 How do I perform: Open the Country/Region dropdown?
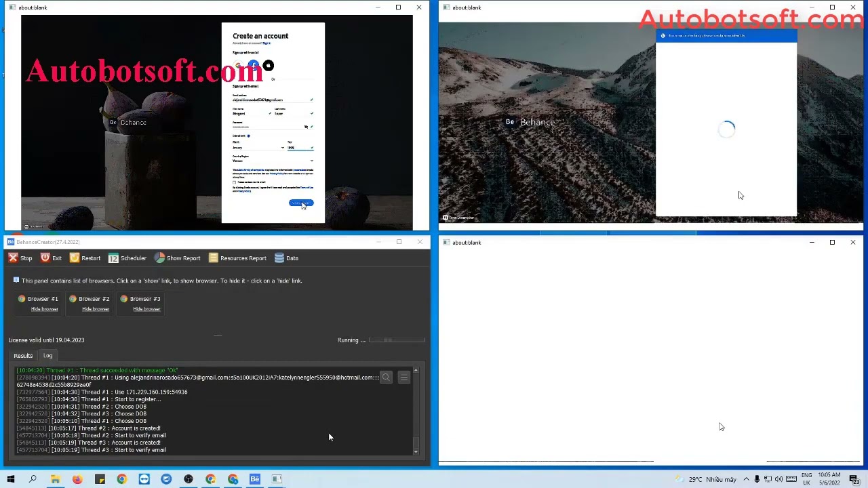(x=273, y=161)
